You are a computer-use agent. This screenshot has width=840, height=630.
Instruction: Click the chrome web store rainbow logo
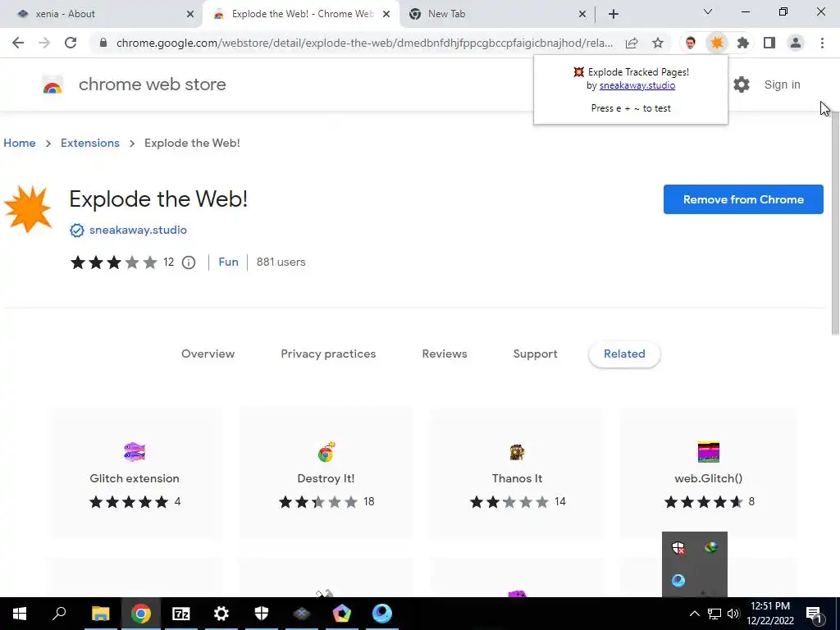pos(52,84)
